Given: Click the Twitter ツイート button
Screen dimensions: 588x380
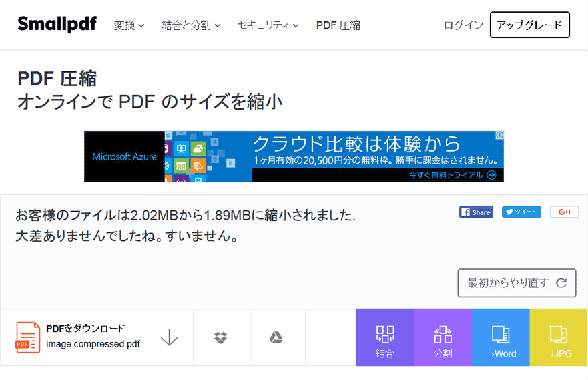Looking at the screenshot, I should 521,212.
